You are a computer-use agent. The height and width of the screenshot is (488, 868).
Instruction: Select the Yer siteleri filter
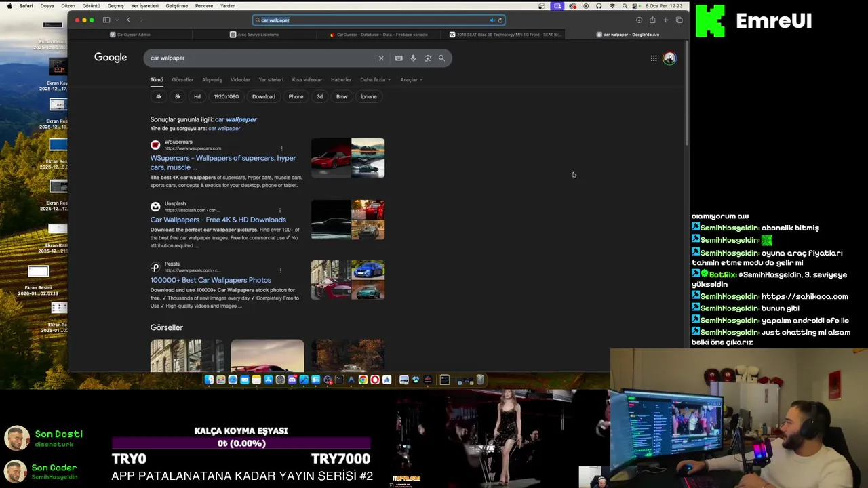pos(271,80)
